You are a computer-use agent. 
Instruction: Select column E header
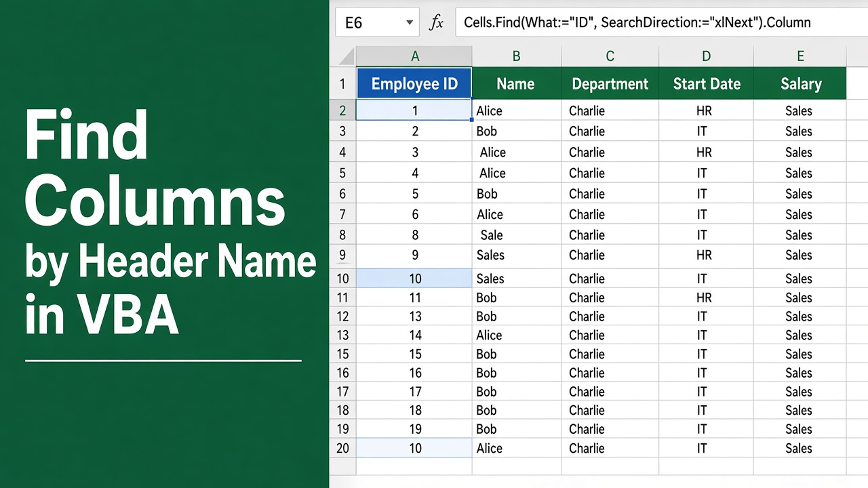(800, 56)
